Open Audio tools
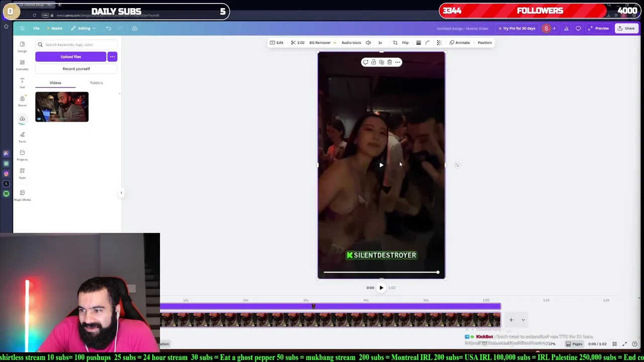The image size is (644, 362). [x=351, y=43]
